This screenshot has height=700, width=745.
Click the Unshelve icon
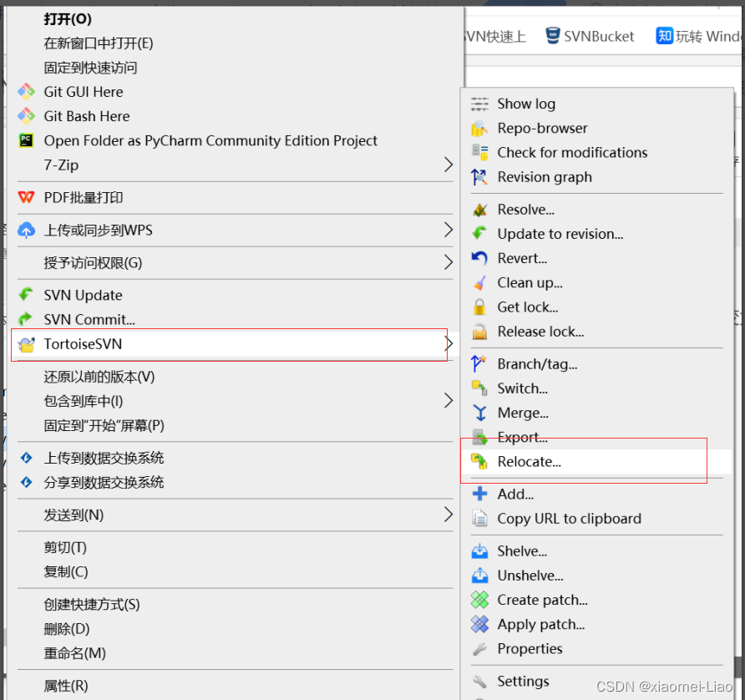click(x=479, y=576)
